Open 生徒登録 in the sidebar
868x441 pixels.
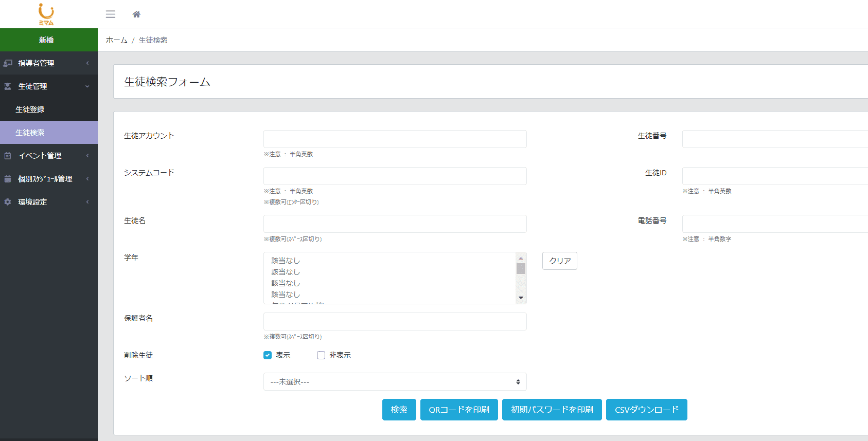click(x=30, y=109)
